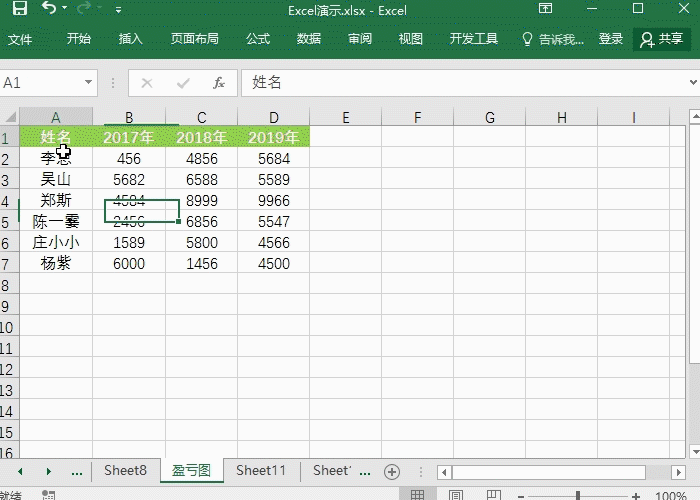Click the formula bar showing 姓名

pyautogui.click(x=464, y=83)
